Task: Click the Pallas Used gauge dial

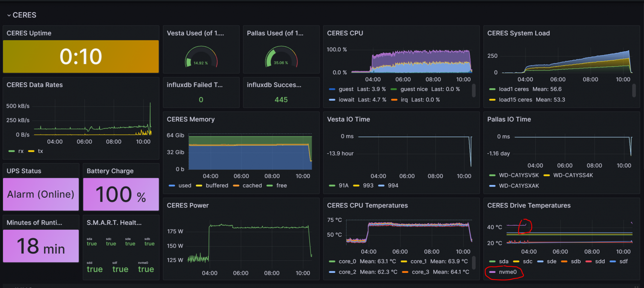Action: pos(281,57)
